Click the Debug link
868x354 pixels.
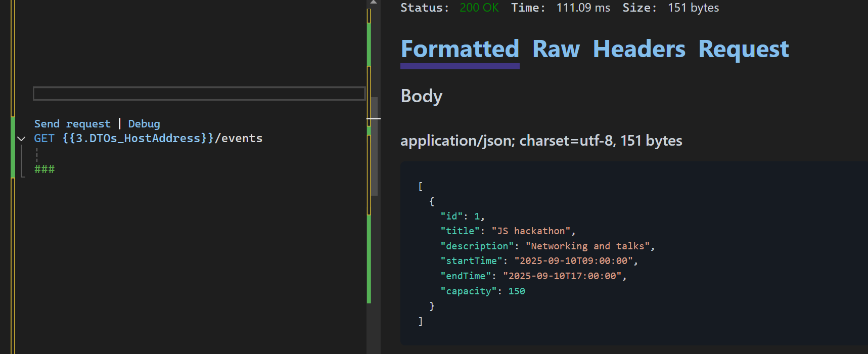click(x=144, y=124)
